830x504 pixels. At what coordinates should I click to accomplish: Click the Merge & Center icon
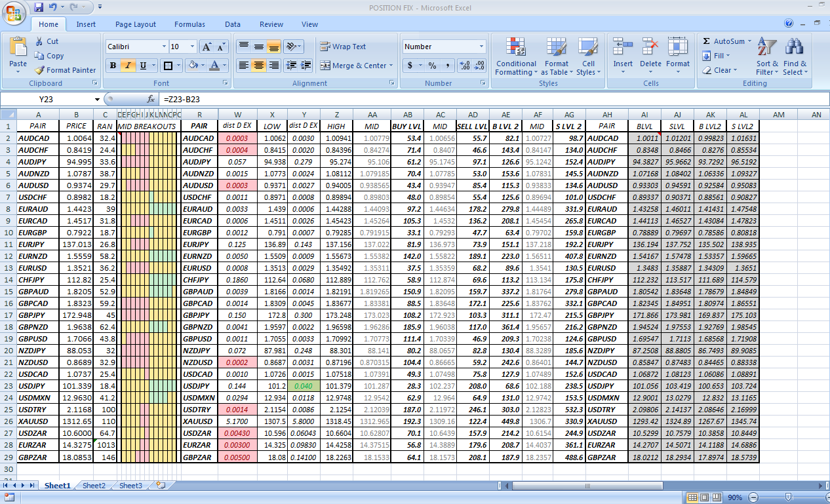[x=325, y=66]
